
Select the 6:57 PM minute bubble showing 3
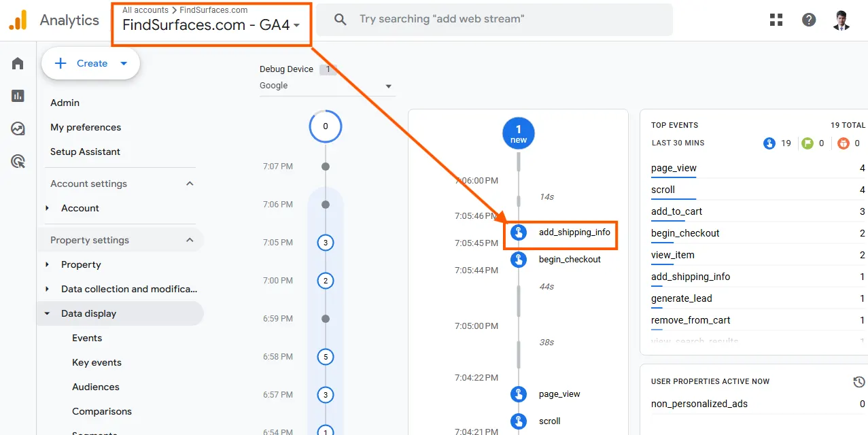326,395
